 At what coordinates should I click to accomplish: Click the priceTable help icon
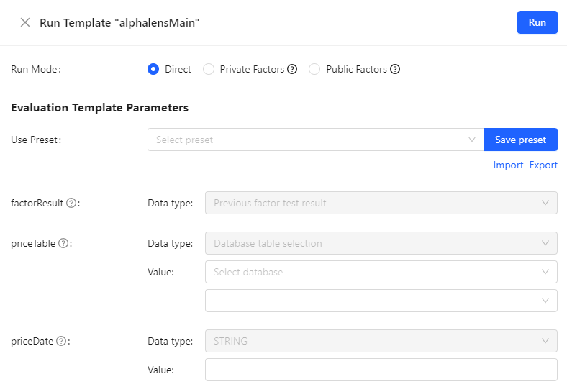[63, 243]
